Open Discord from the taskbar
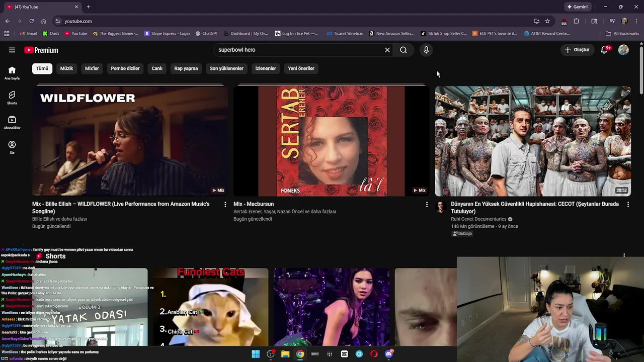644x362 pixels. click(388, 354)
